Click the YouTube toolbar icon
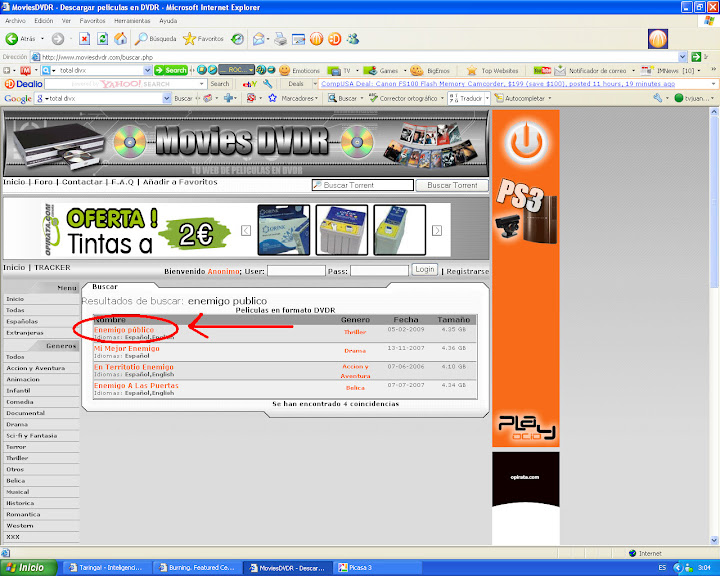 click(542, 70)
